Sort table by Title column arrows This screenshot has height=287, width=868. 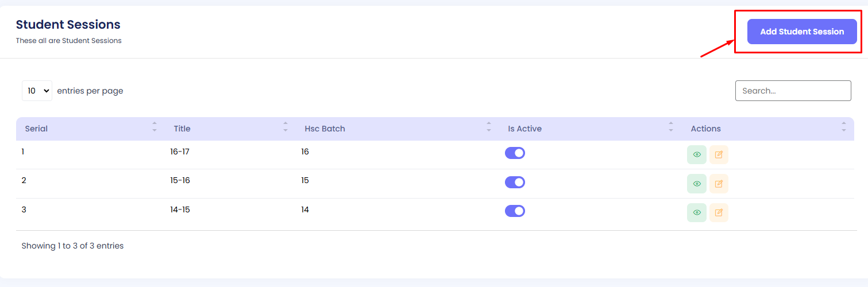(x=285, y=127)
